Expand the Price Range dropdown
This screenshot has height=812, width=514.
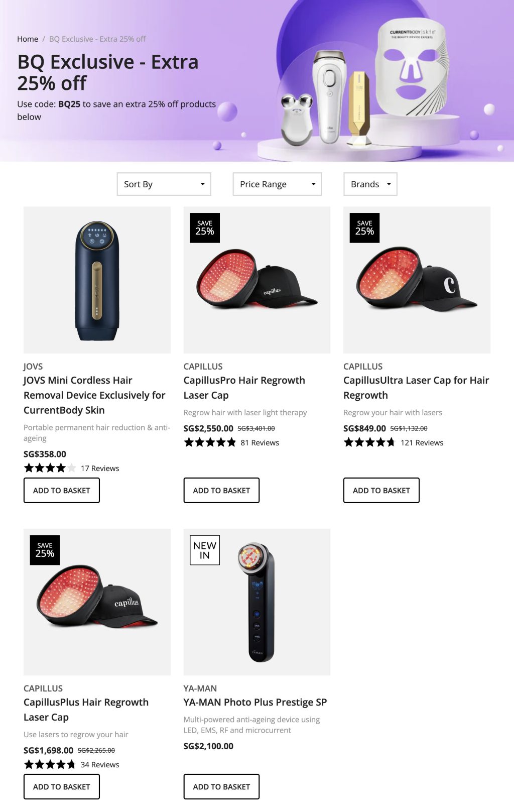coord(277,184)
